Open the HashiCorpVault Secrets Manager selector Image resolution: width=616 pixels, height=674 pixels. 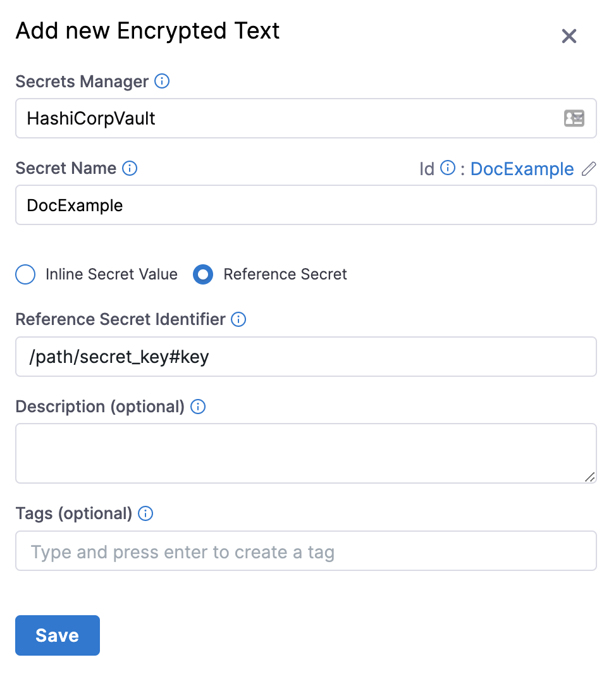[291, 118]
